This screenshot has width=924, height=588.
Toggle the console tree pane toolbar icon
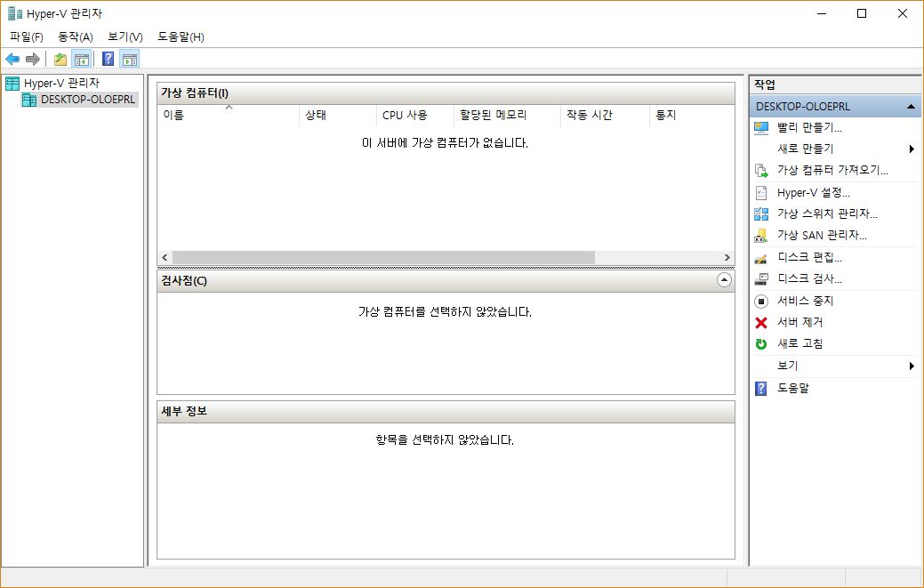[81, 59]
